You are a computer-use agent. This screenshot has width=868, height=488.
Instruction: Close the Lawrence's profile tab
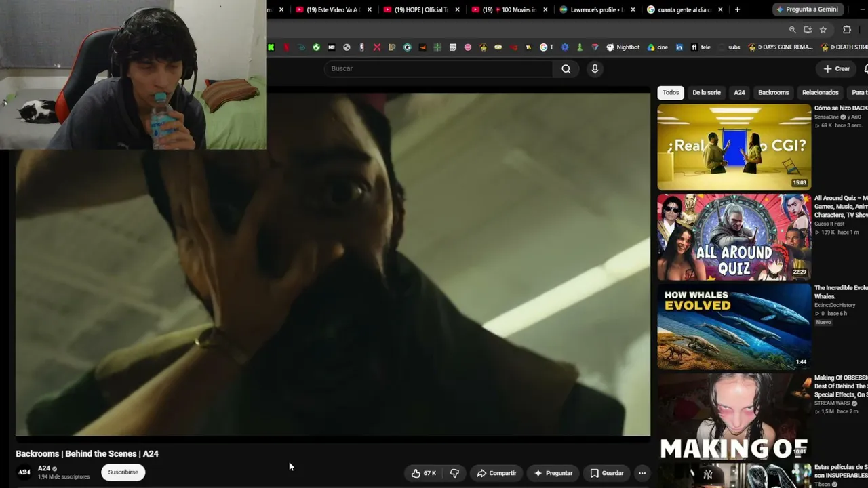click(x=633, y=9)
